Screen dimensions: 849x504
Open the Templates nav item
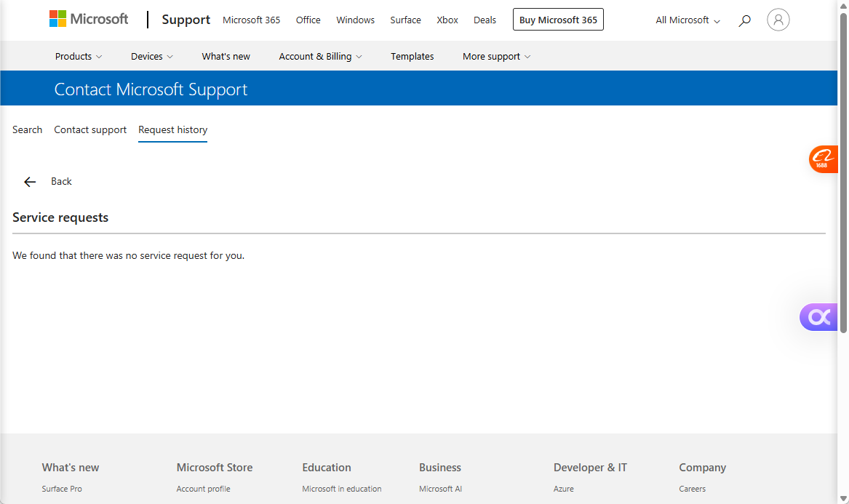[x=412, y=56]
